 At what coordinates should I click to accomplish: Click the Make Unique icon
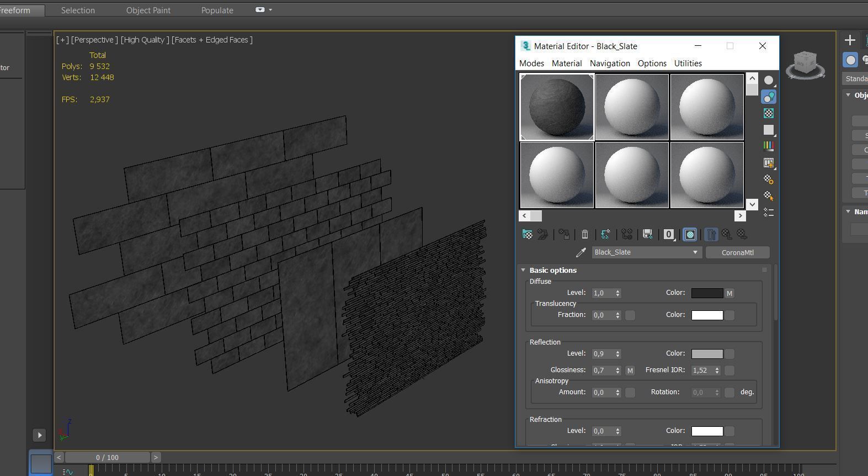click(x=627, y=235)
